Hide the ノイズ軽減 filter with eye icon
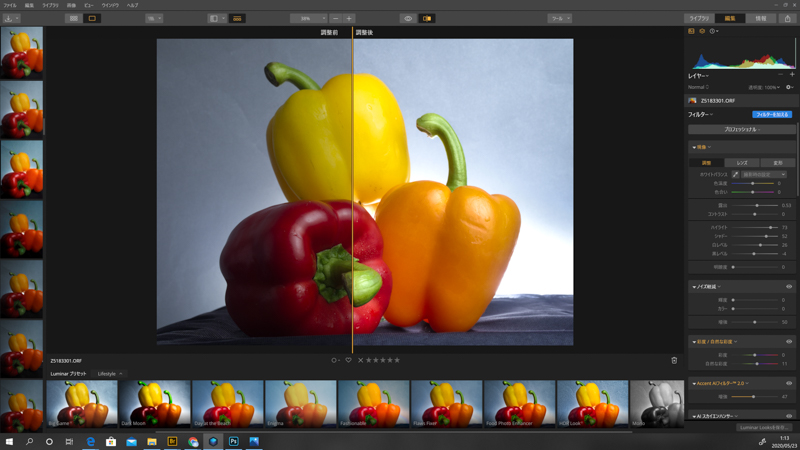The width and height of the screenshot is (800, 450). coord(789,287)
